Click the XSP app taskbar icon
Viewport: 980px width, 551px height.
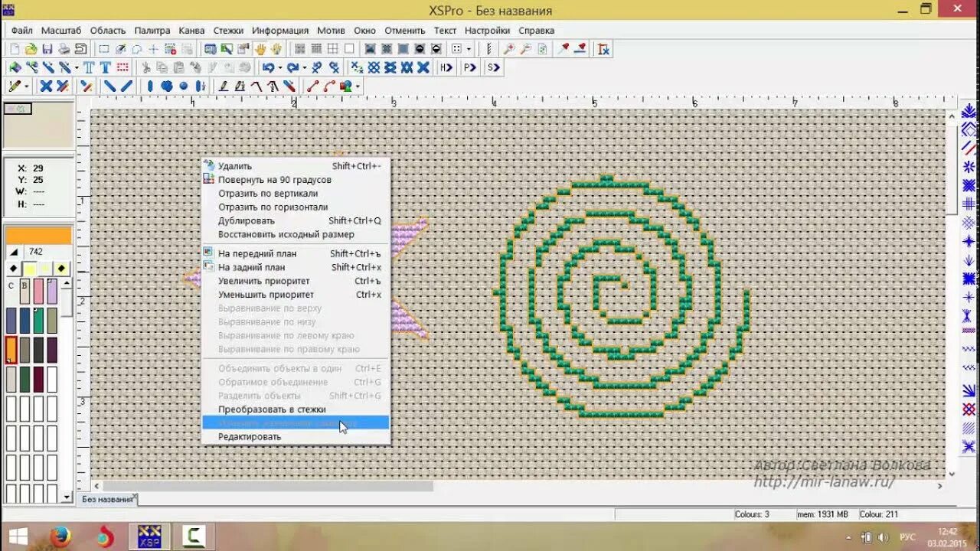(x=150, y=536)
